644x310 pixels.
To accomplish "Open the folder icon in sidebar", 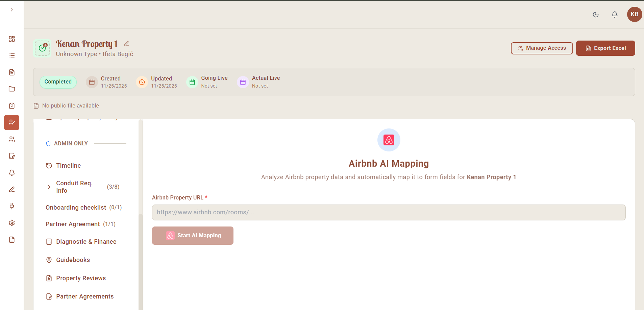I will coord(12,89).
